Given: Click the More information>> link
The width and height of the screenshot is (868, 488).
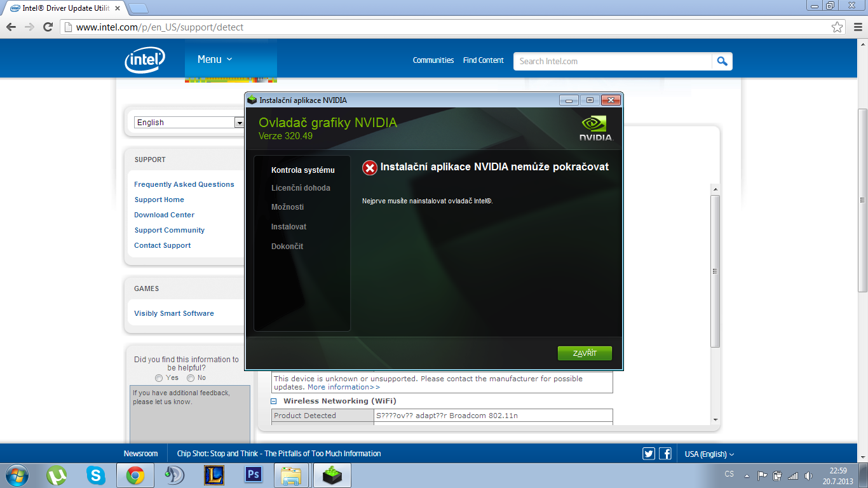Looking at the screenshot, I should click(x=344, y=387).
